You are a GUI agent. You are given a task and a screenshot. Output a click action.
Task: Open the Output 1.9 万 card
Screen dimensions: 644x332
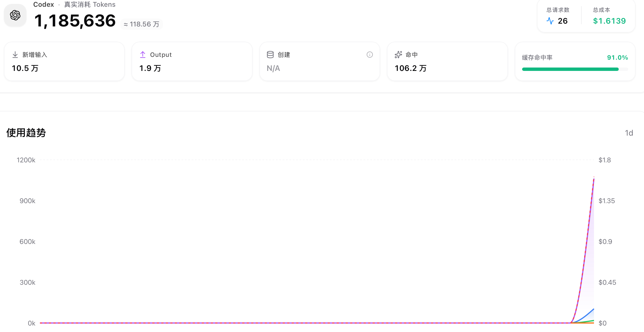pos(192,61)
